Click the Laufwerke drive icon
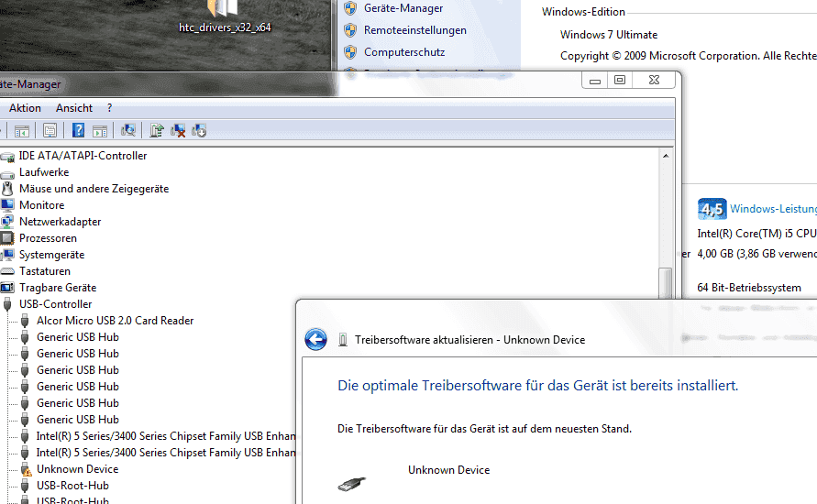This screenshot has width=817, height=504. coord(7,173)
